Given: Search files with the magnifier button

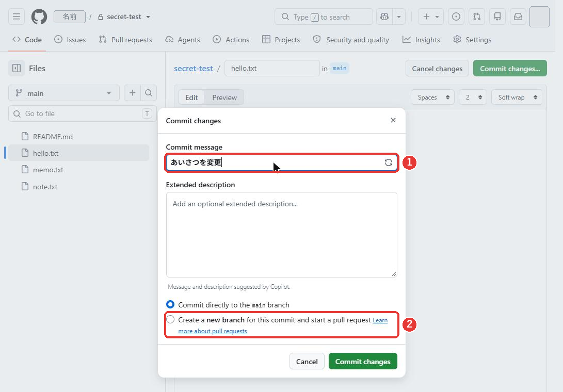Looking at the screenshot, I should (x=148, y=93).
